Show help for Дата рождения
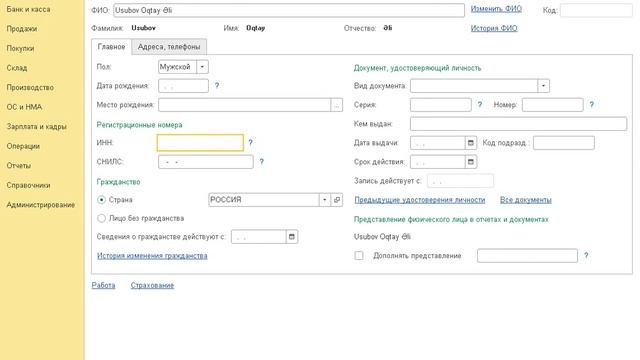Screen dimensions: 640x360 tap(217, 86)
